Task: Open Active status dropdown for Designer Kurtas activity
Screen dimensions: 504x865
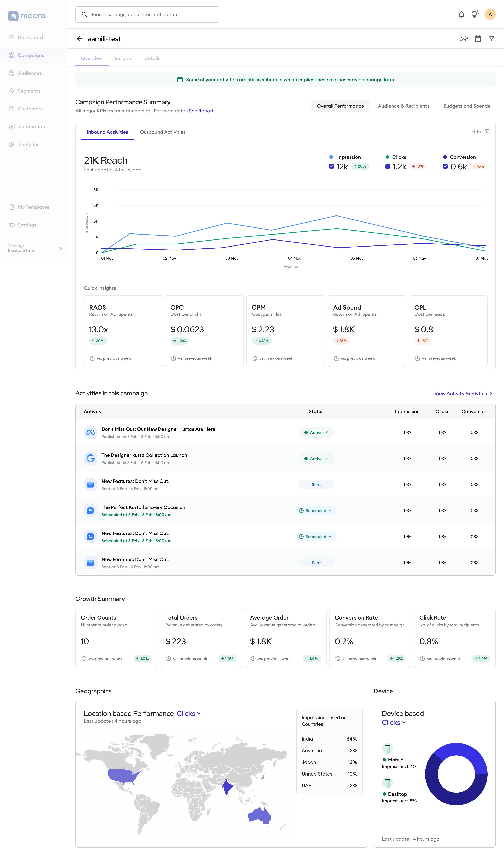Action: pos(316,432)
